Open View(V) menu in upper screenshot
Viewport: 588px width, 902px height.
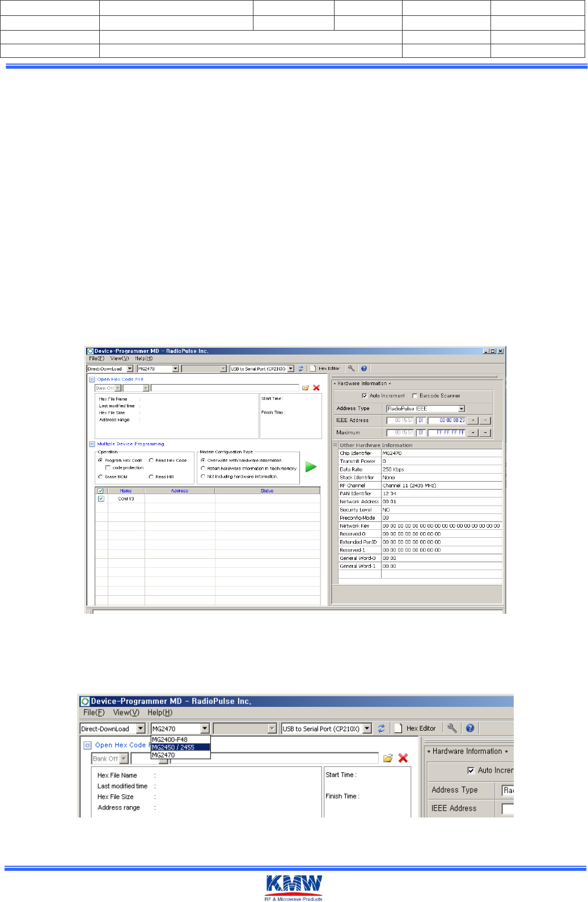pyautogui.click(x=120, y=359)
